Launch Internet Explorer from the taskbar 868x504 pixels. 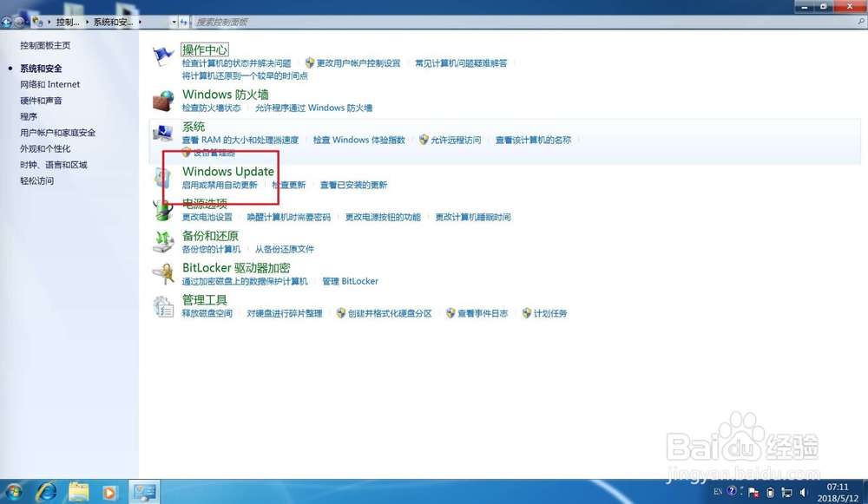(x=47, y=493)
